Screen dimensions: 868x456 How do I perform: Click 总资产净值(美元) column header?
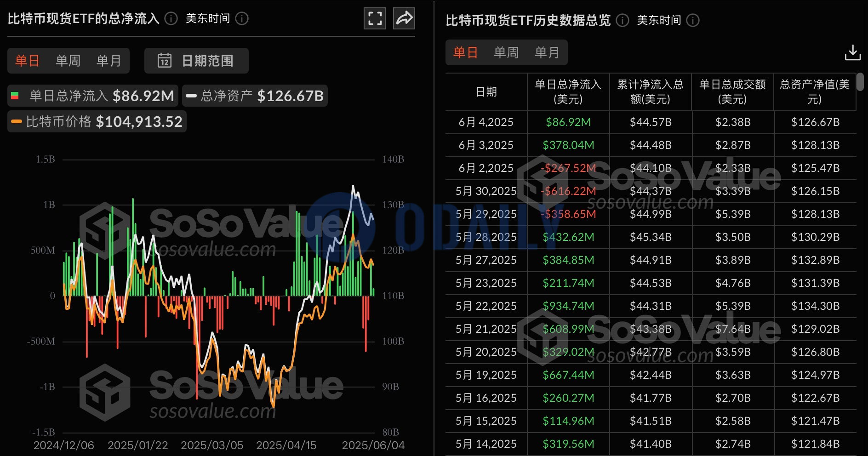tap(815, 92)
